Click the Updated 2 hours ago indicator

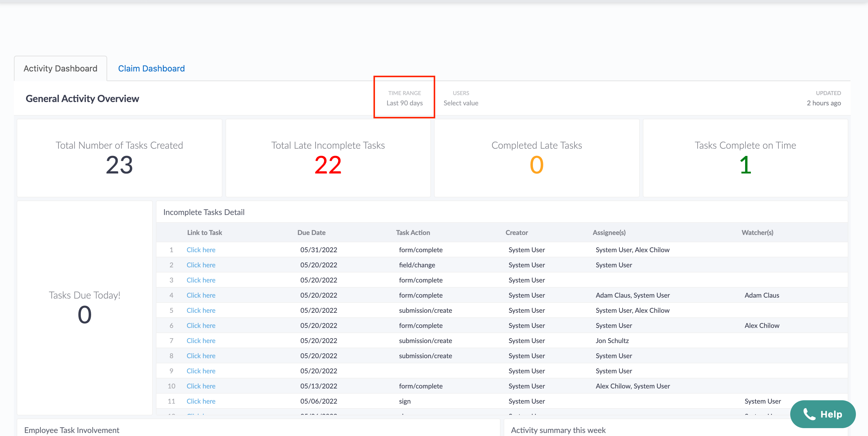click(824, 98)
